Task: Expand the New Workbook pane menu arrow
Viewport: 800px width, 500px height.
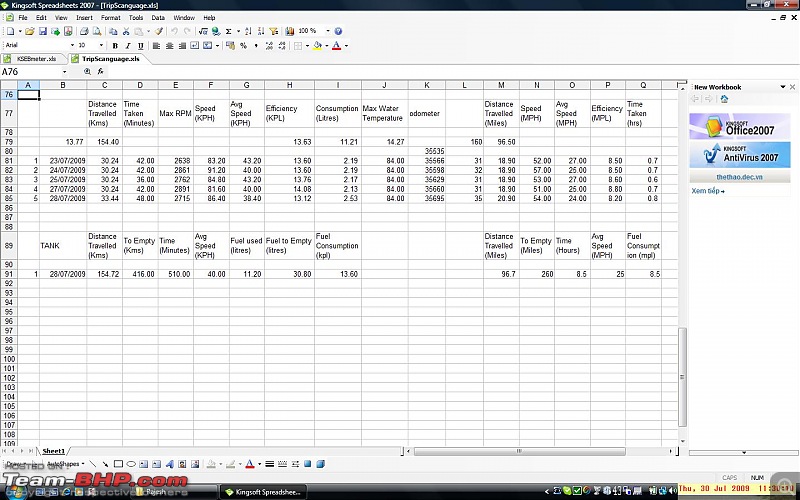Action: [x=783, y=87]
